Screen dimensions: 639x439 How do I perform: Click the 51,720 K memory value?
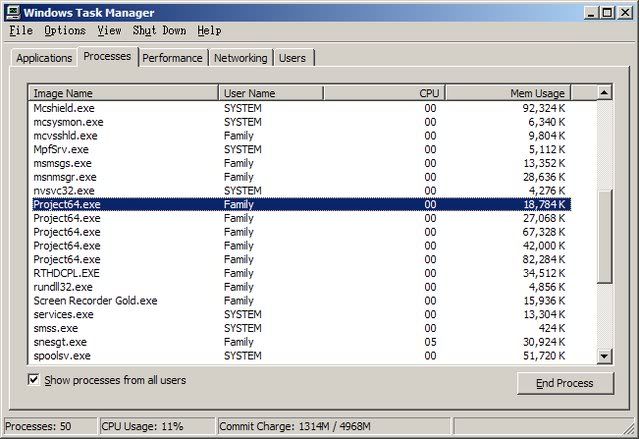click(x=544, y=356)
